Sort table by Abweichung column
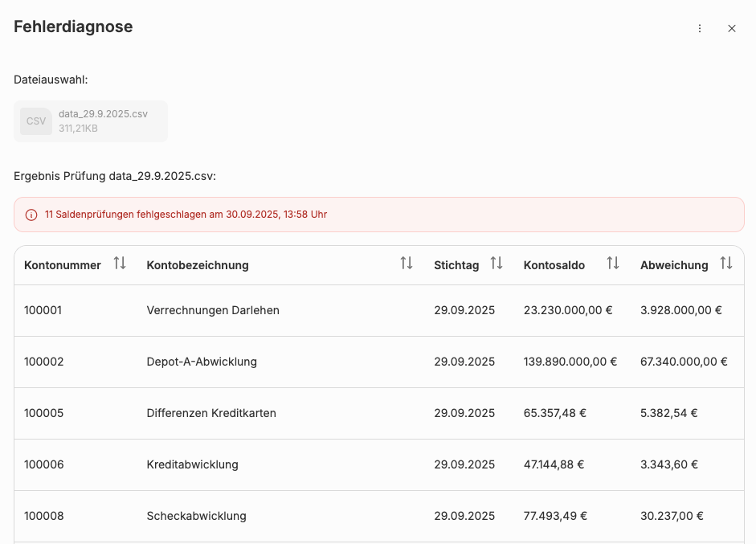This screenshot has width=756, height=544. click(726, 264)
